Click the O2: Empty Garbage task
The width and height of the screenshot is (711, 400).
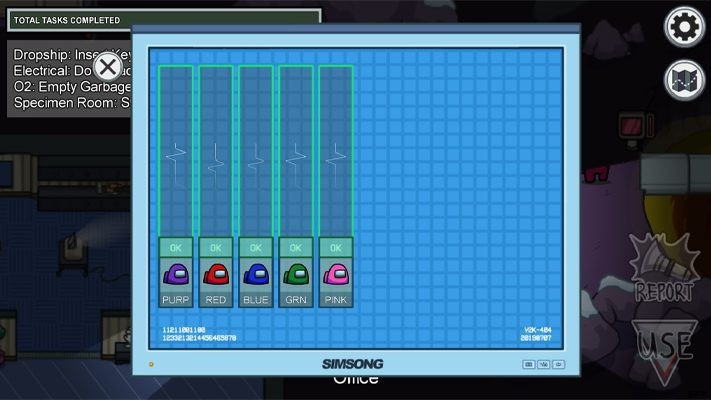pos(73,87)
